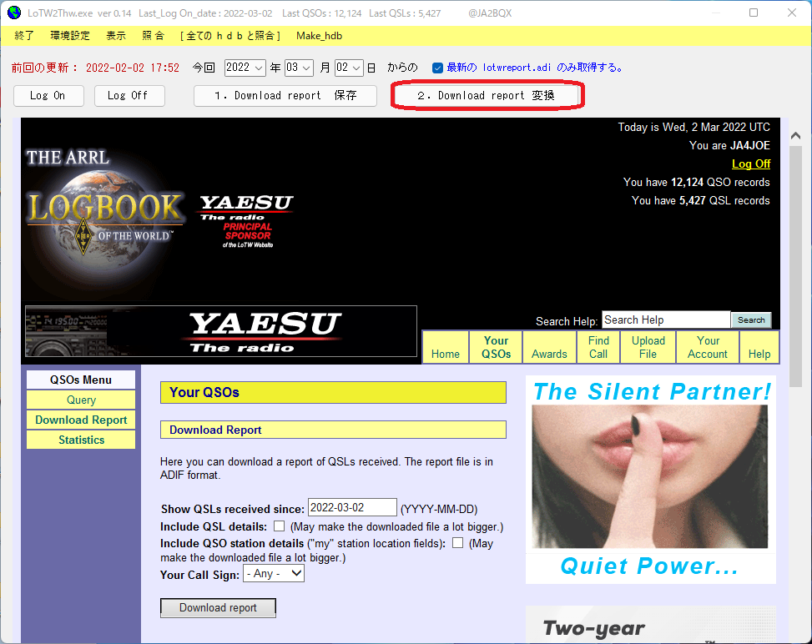Open the Yaesu The radio banner ad
The height and width of the screenshot is (644, 812).
pyautogui.click(x=221, y=331)
